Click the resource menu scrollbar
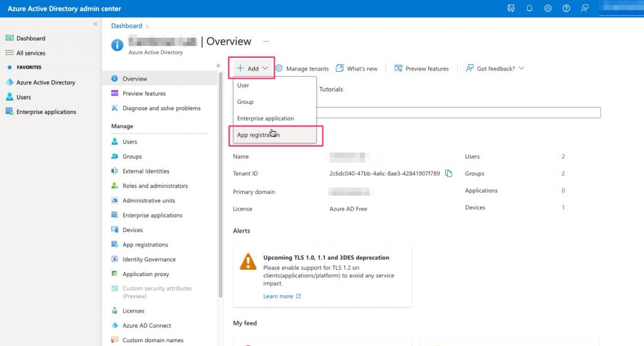Viewport: 644px width, 346px height. tap(221, 185)
